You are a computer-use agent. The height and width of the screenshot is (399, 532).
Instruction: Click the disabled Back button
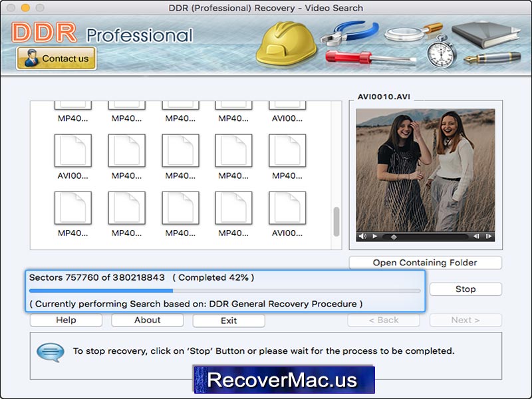(384, 320)
